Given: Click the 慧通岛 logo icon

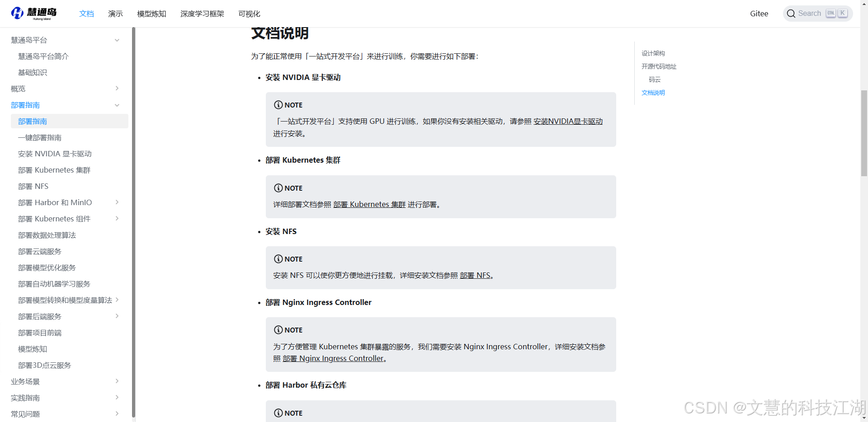Looking at the screenshot, I should 17,13.
